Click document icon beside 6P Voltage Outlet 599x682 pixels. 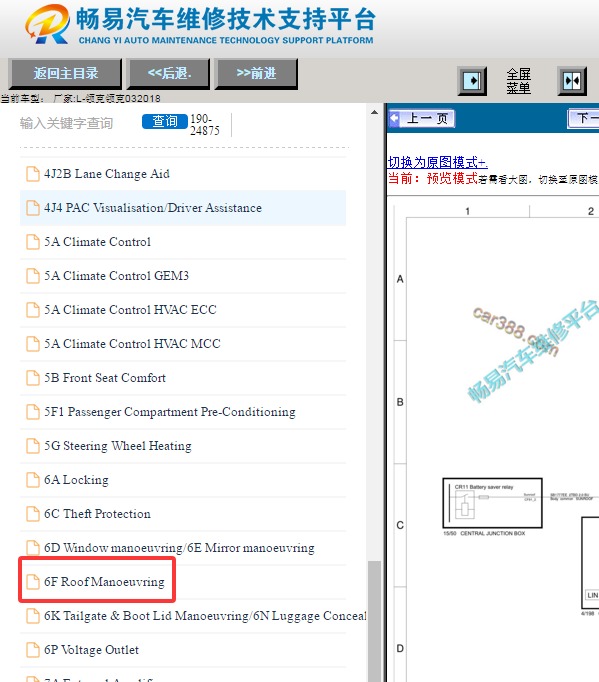(x=33, y=650)
